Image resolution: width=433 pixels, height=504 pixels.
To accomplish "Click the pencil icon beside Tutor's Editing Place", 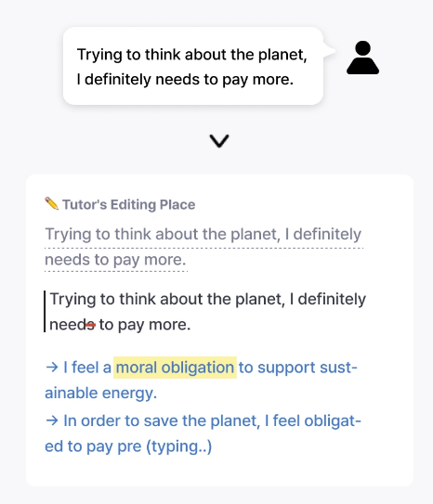I will click(51, 203).
